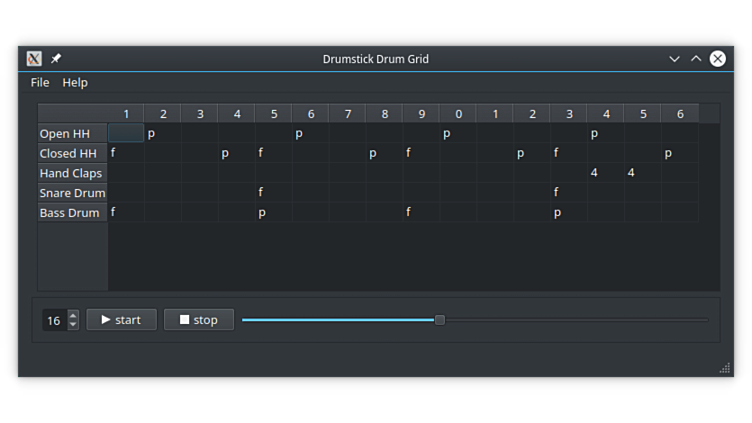Click the Snare Drum 'f' cell in column 5
The image size is (752, 423).
pyautogui.click(x=273, y=193)
